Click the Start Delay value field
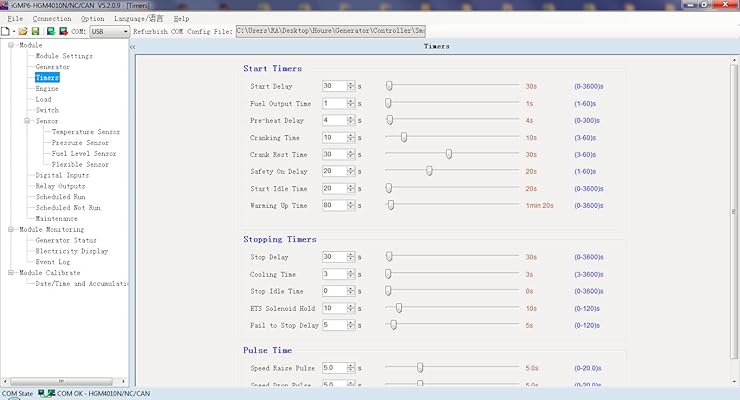 pos(334,86)
